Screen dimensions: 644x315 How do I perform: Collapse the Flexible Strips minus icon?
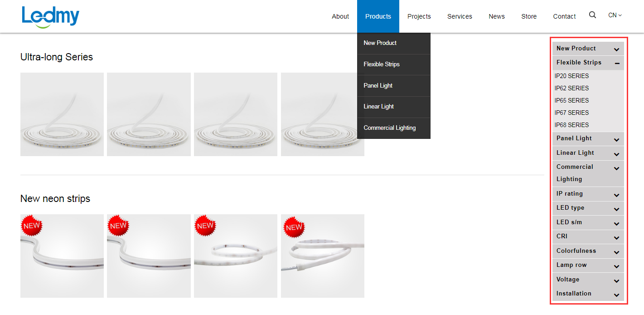(617, 64)
